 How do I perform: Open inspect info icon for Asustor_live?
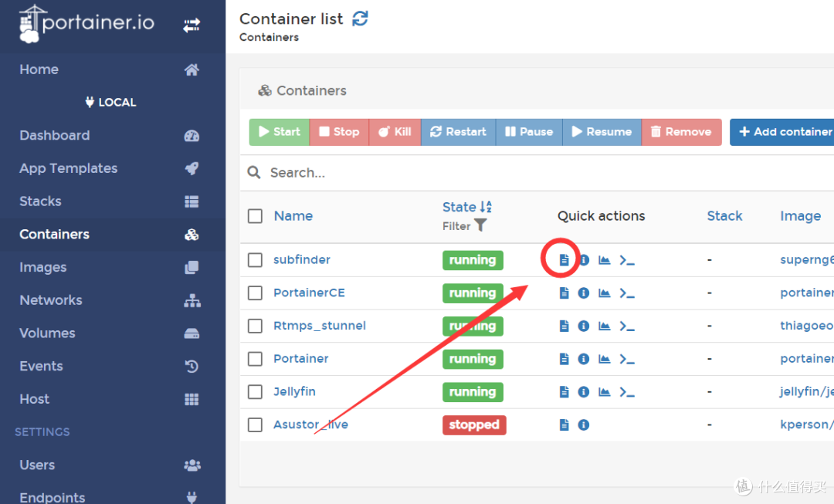[x=584, y=425]
